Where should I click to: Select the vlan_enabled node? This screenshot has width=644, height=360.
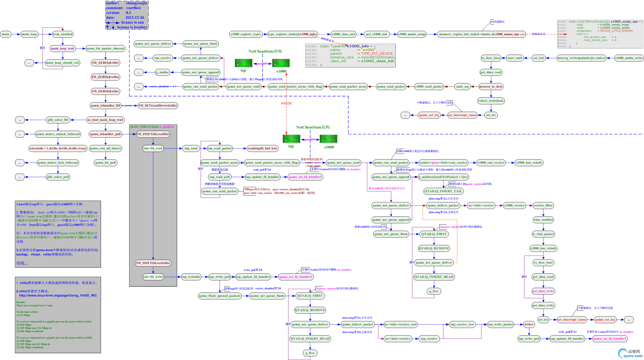click(x=543, y=220)
